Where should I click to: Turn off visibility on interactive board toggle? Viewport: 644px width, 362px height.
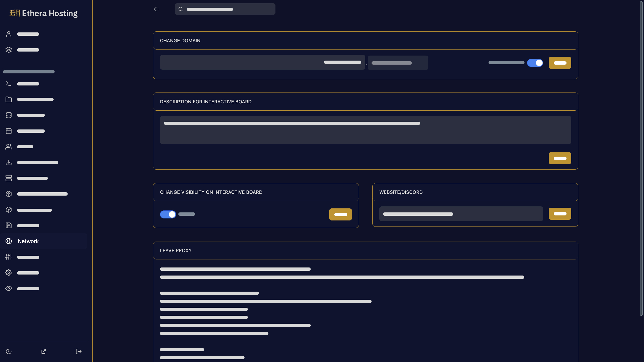168,214
